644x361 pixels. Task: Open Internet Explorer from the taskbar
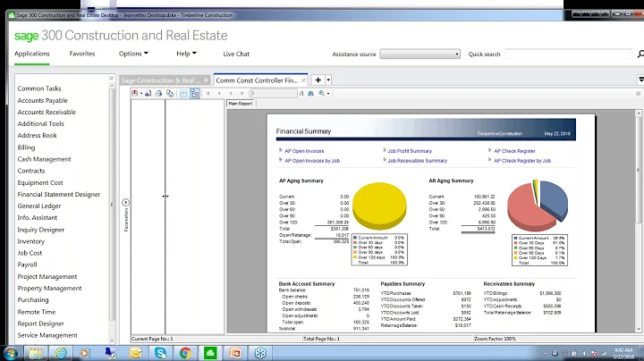click(x=61, y=353)
